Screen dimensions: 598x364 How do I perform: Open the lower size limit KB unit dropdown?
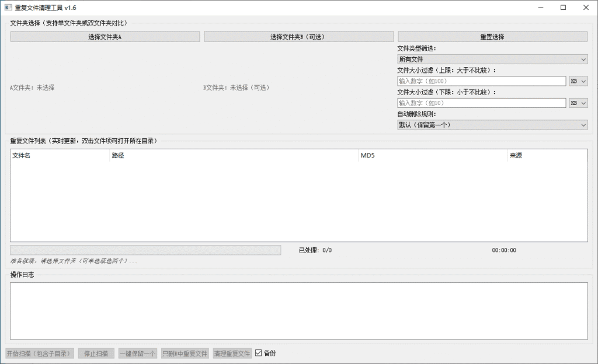coord(578,103)
